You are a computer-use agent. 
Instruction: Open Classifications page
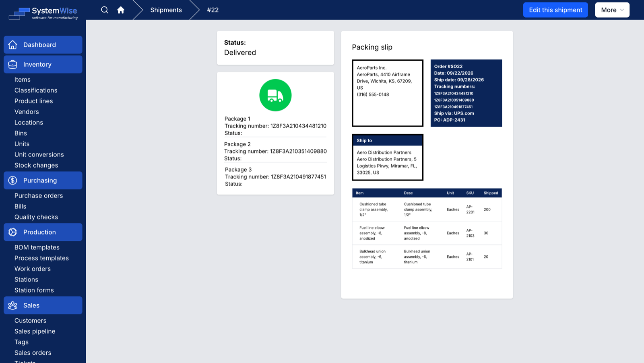tap(36, 90)
